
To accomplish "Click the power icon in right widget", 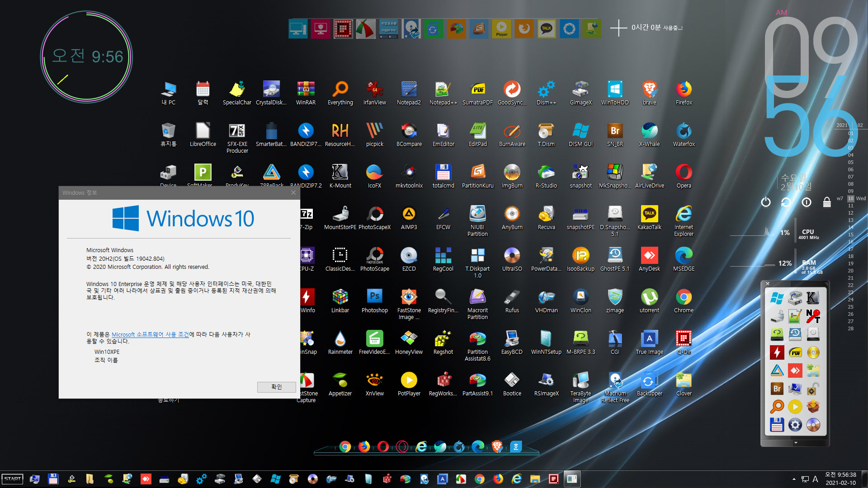I will (765, 202).
